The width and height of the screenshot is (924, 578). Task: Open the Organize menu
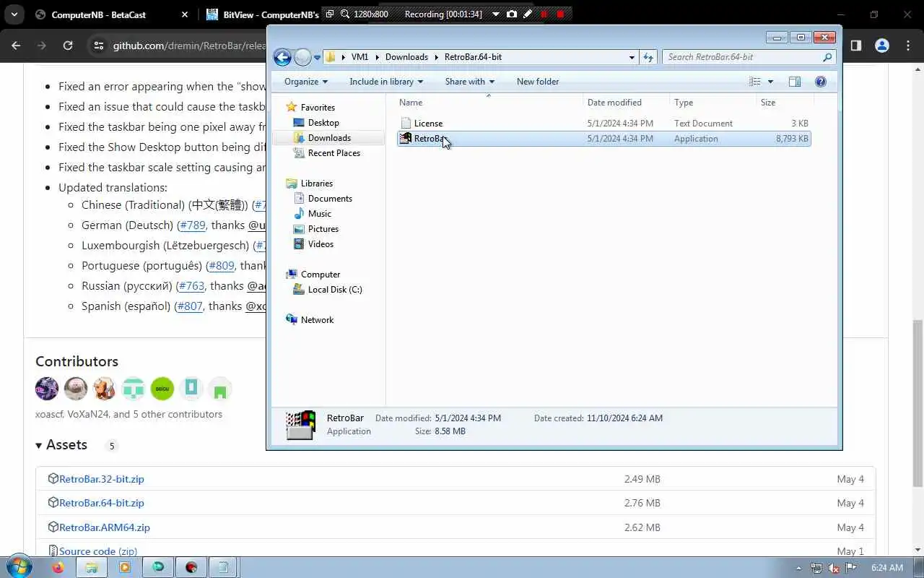click(x=305, y=82)
